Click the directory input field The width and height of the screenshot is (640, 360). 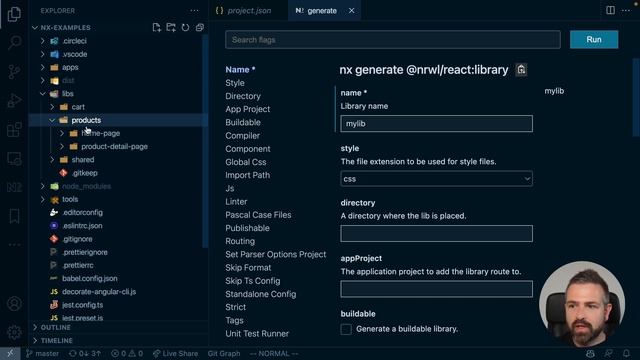[x=436, y=233]
